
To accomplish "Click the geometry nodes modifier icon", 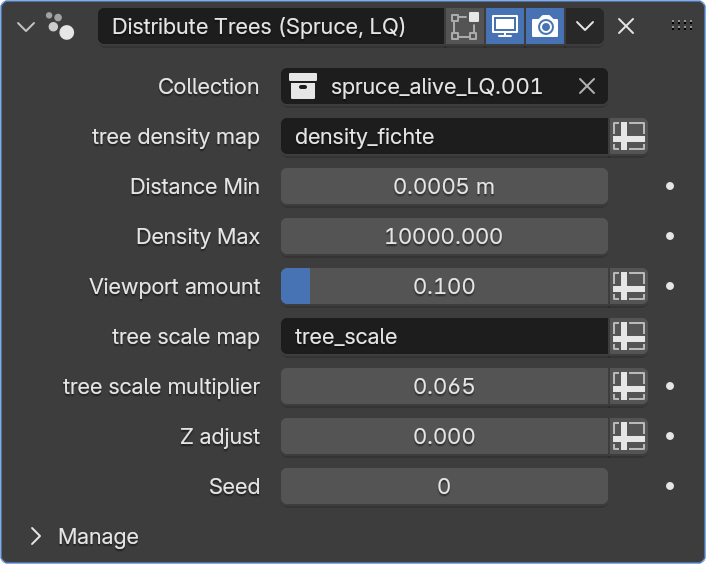I will (x=60, y=26).
